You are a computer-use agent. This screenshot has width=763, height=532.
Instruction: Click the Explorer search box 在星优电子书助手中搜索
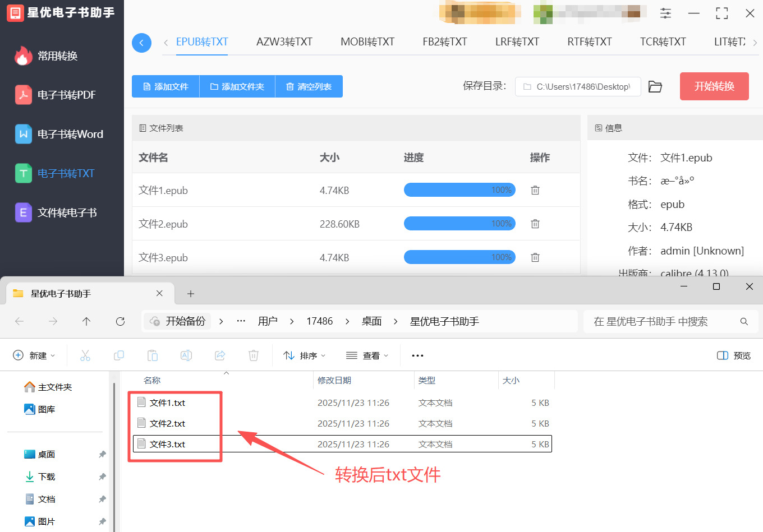(x=671, y=321)
